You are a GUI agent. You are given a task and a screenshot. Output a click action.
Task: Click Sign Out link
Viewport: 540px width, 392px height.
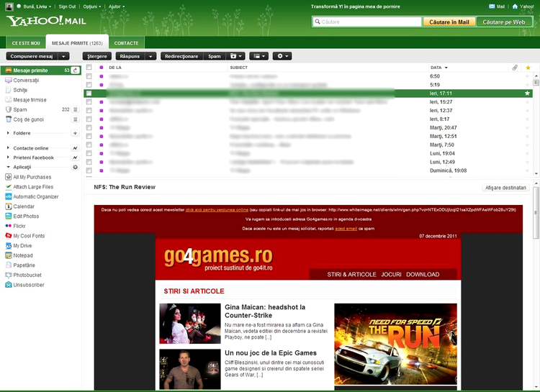(67, 6)
